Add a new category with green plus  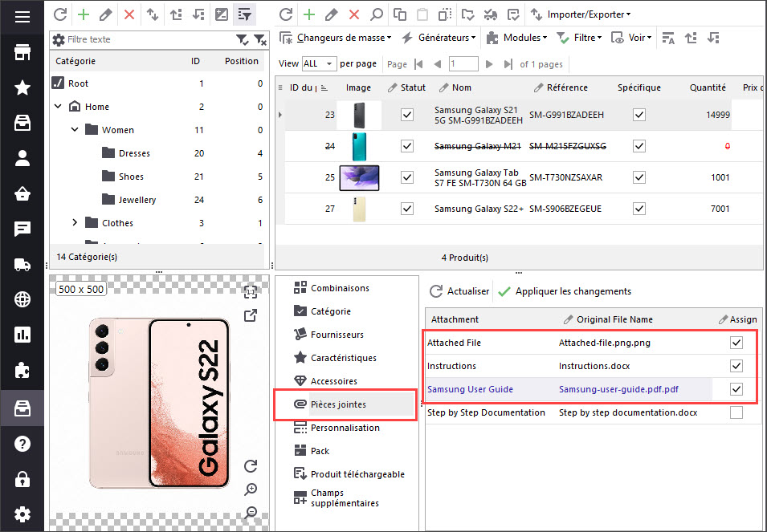pos(84,14)
